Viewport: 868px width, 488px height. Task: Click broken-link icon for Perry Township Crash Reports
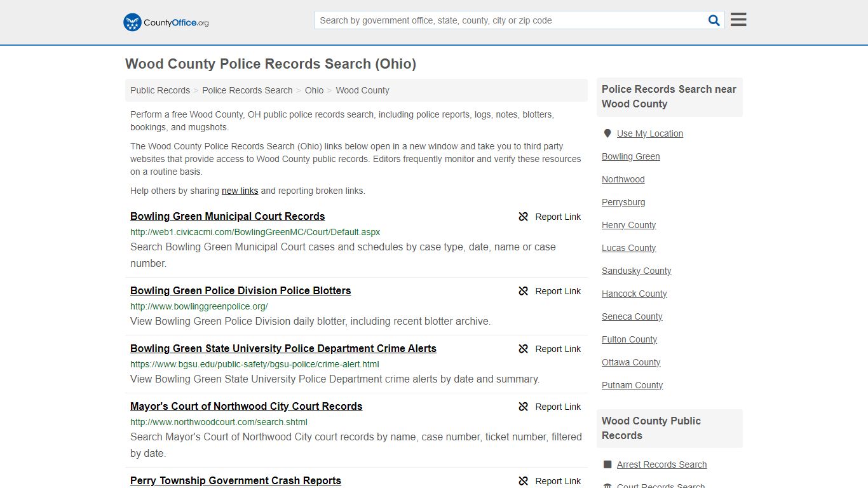click(523, 481)
